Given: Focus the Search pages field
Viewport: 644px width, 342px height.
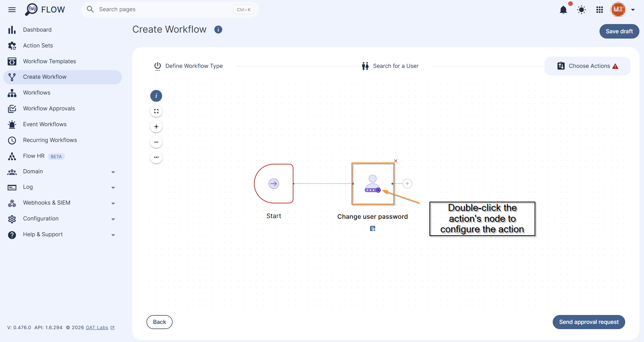Looking at the screenshot, I should (170, 10).
